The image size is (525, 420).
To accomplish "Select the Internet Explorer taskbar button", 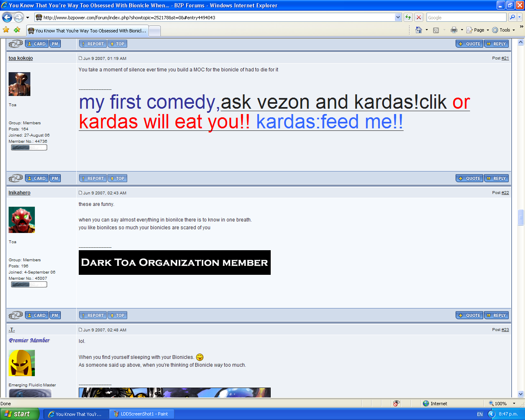I will point(75,414).
